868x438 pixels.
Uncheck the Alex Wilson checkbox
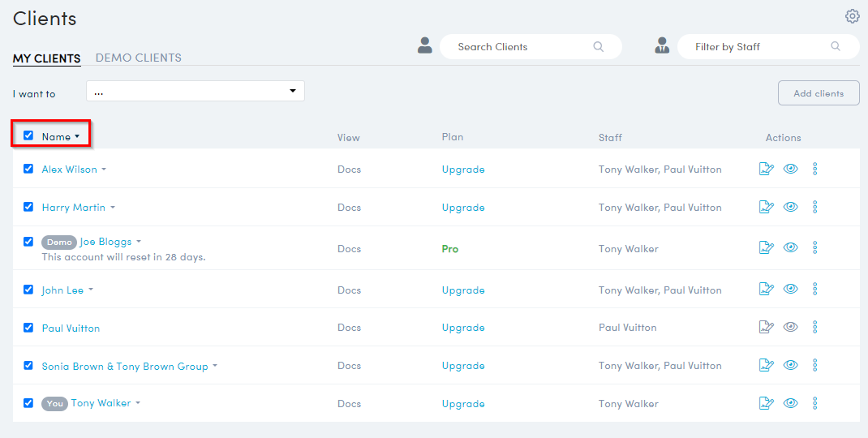(28, 169)
